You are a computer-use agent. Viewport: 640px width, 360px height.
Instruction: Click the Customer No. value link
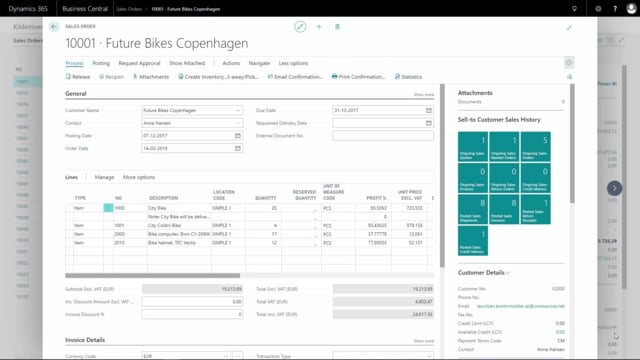point(558,289)
